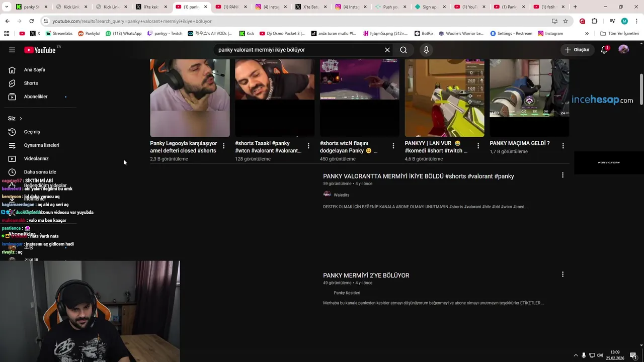Open pankyy - Twitch bookmark
Image resolution: width=644 pixels, height=362 pixels.
tap(165, 34)
